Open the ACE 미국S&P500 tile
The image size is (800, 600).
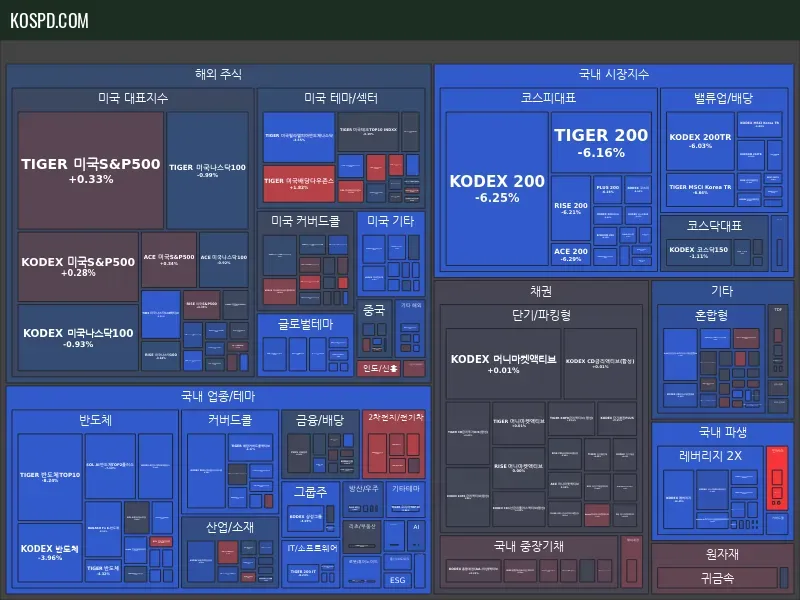coord(169,260)
